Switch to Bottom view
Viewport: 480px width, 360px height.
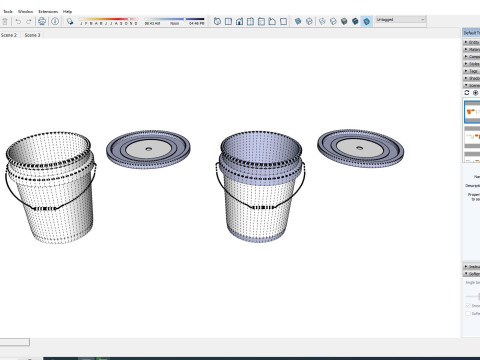283,22
